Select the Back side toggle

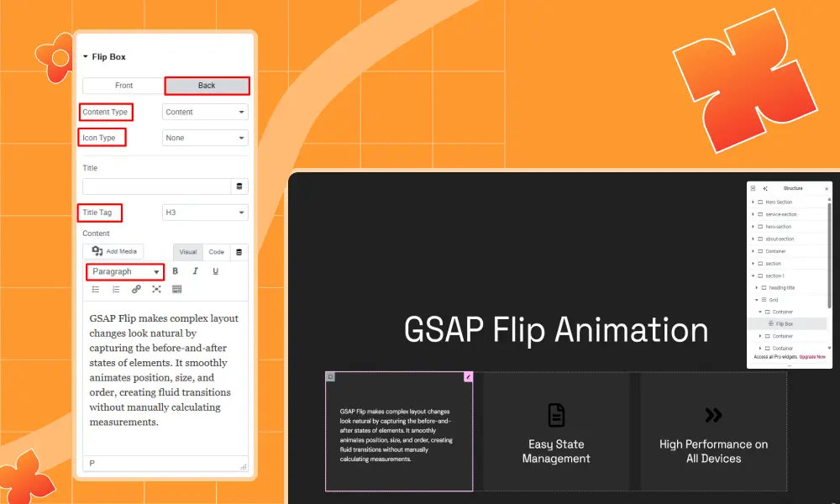point(207,86)
